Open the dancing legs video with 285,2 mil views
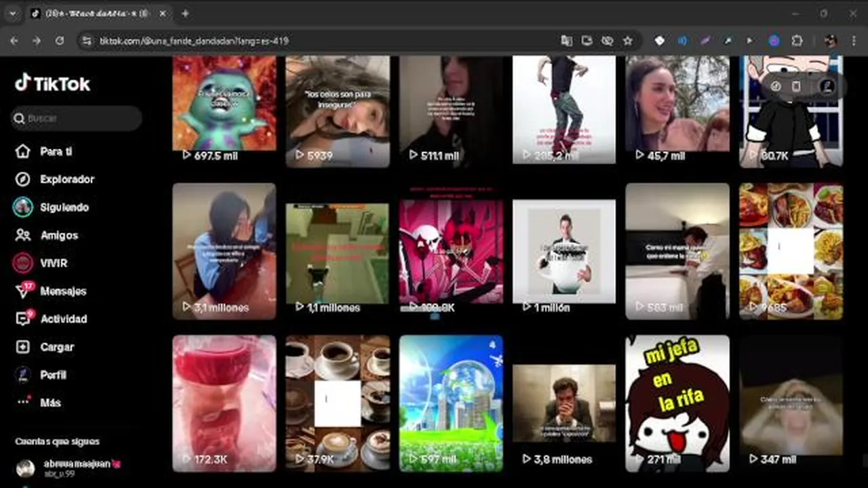The width and height of the screenshot is (868, 488). click(x=564, y=110)
